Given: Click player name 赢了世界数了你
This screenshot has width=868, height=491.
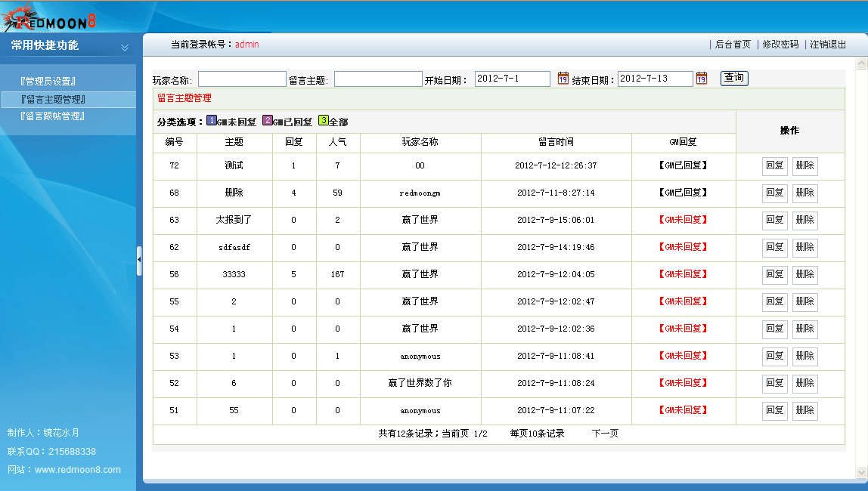Looking at the screenshot, I should [x=420, y=383].
